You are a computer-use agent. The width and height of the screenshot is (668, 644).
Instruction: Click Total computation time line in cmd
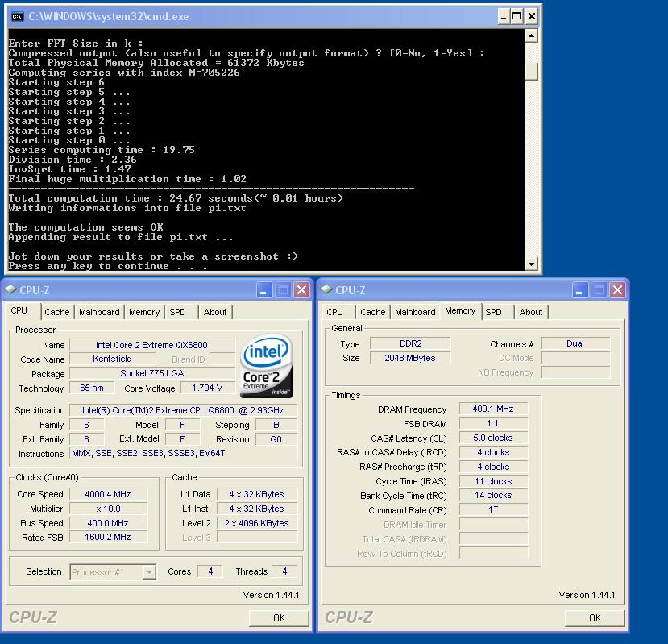[x=176, y=198]
